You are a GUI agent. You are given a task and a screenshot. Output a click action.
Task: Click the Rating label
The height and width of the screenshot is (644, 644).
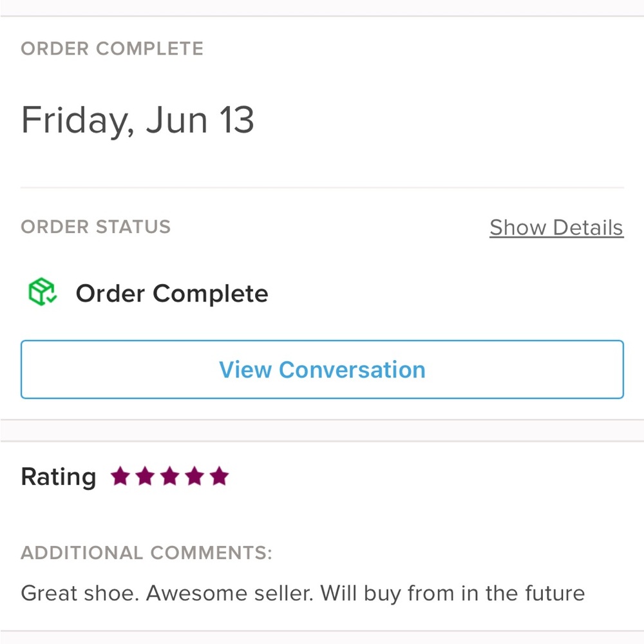pyautogui.click(x=59, y=477)
